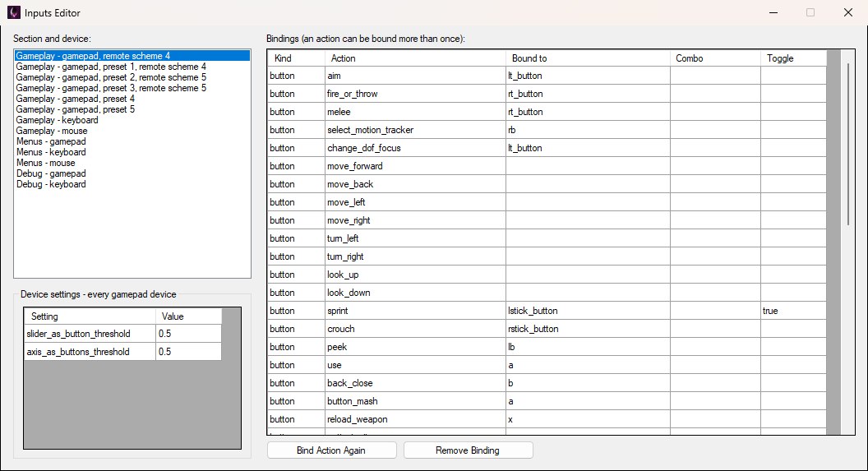Click the Kind column header
This screenshot has width=868, height=471.
point(296,58)
